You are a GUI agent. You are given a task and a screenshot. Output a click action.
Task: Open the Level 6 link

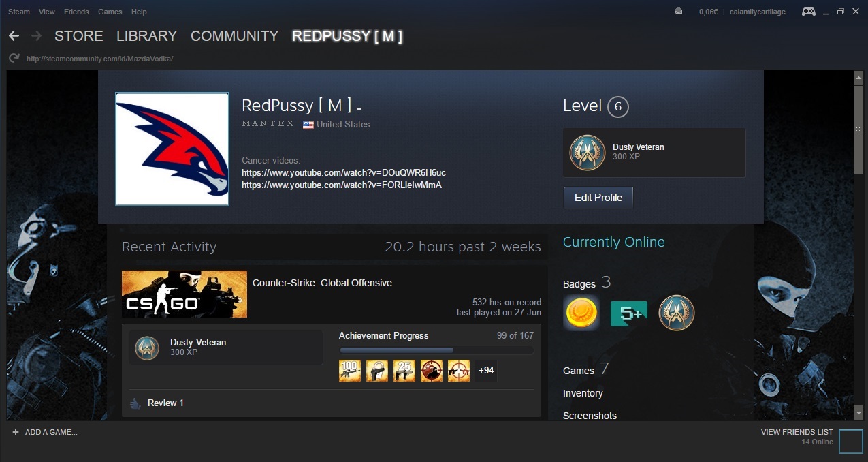pos(596,106)
